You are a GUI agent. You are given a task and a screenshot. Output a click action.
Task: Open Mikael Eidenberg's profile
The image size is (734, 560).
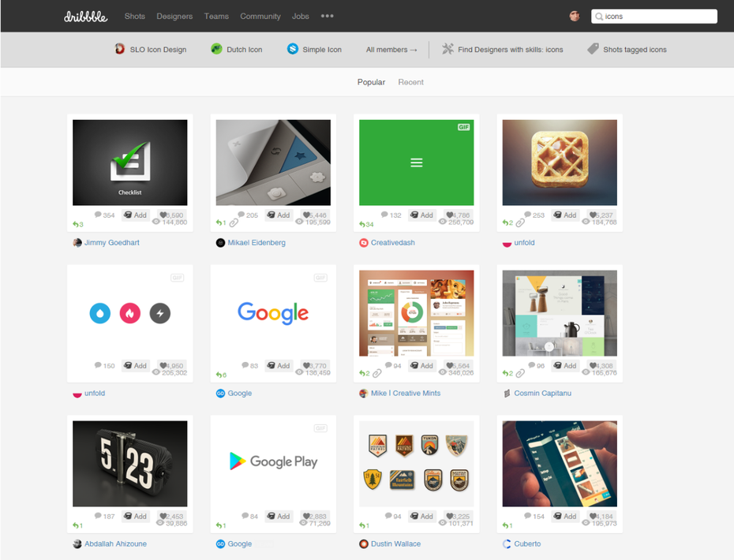pyautogui.click(x=257, y=243)
